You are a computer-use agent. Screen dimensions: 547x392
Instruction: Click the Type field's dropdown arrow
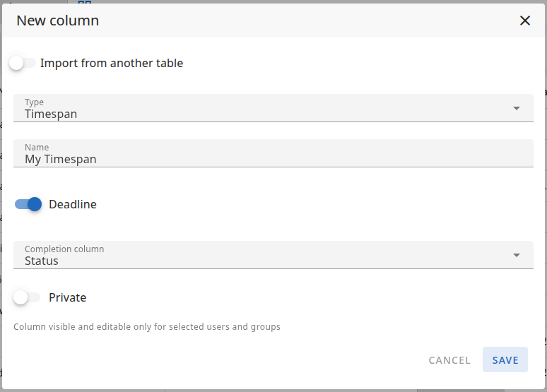517,108
